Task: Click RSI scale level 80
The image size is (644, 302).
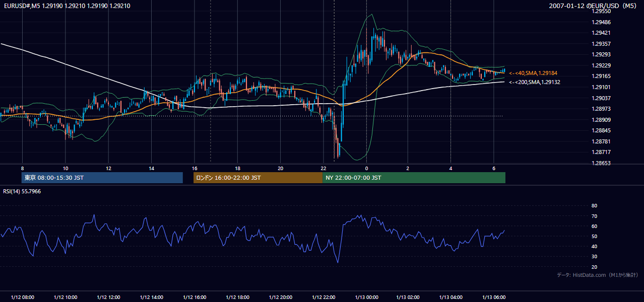Action: pyautogui.click(x=594, y=206)
